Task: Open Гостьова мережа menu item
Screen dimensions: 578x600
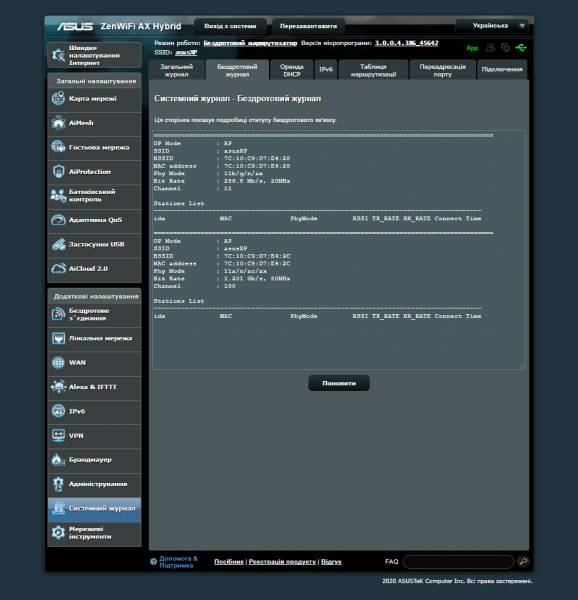Action: (94, 147)
